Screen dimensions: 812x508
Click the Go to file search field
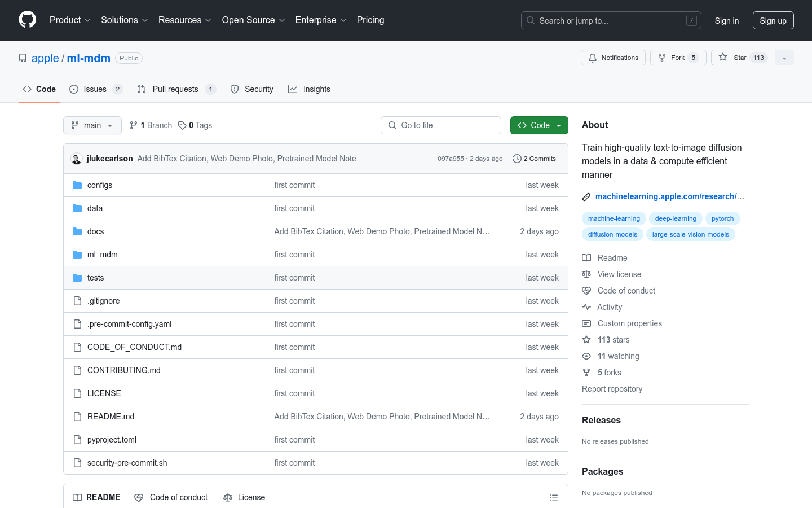(x=441, y=125)
